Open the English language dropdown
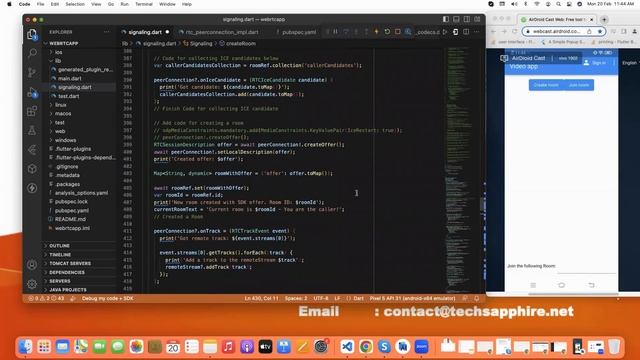 point(630,63)
